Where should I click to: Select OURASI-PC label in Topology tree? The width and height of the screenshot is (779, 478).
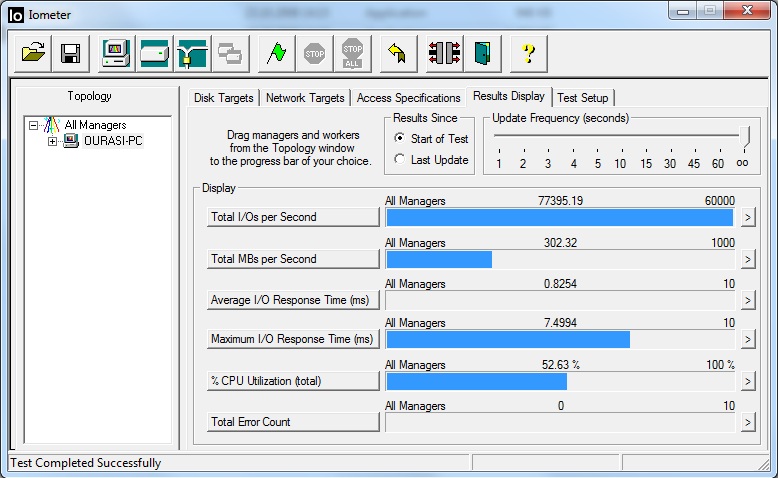[113, 141]
